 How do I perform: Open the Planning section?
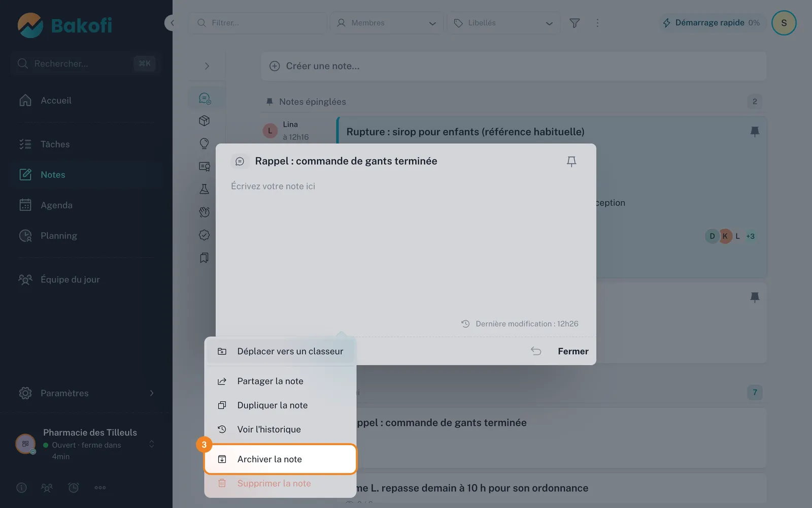pos(86,236)
